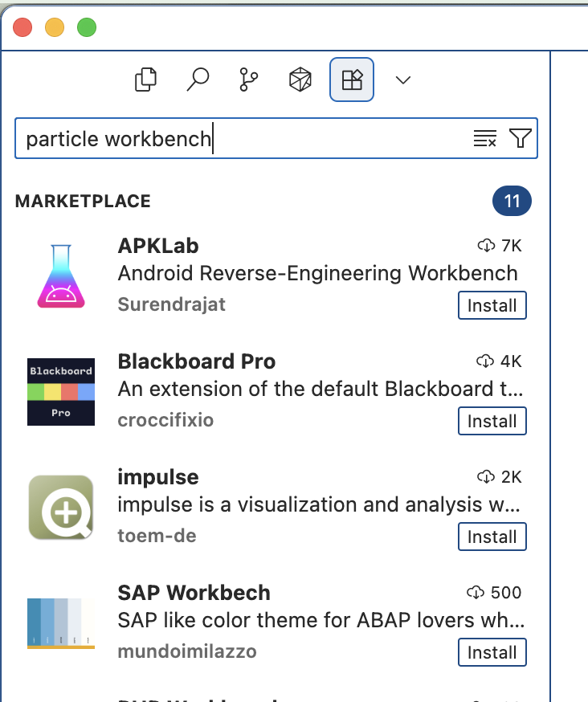Image resolution: width=588 pixels, height=702 pixels.
Task: Expand additional views chevron
Action: point(403,80)
